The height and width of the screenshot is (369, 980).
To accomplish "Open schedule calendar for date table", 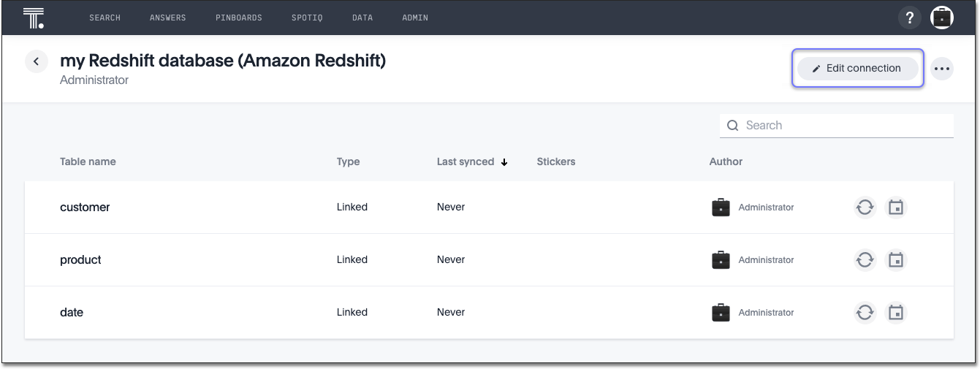I will 896,313.
